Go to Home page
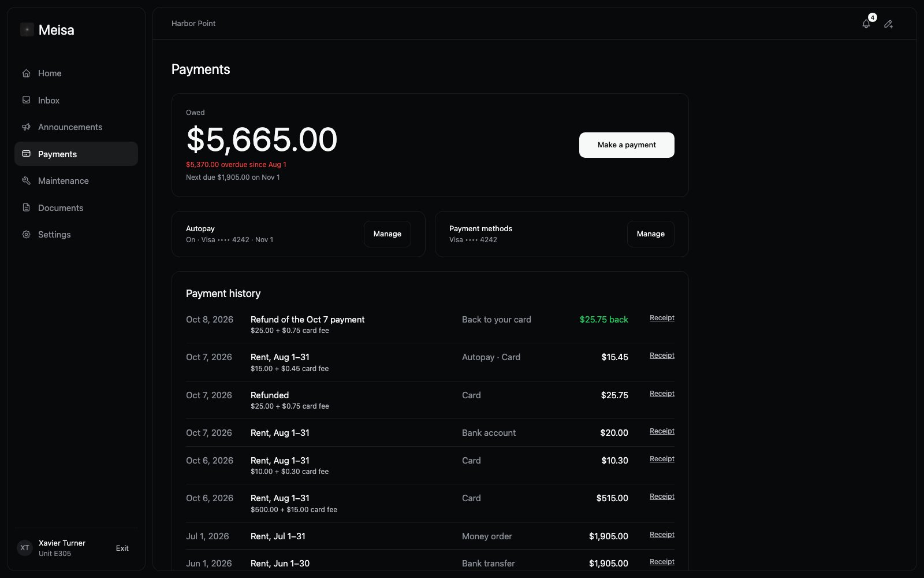Image resolution: width=924 pixels, height=578 pixels. click(x=76, y=73)
